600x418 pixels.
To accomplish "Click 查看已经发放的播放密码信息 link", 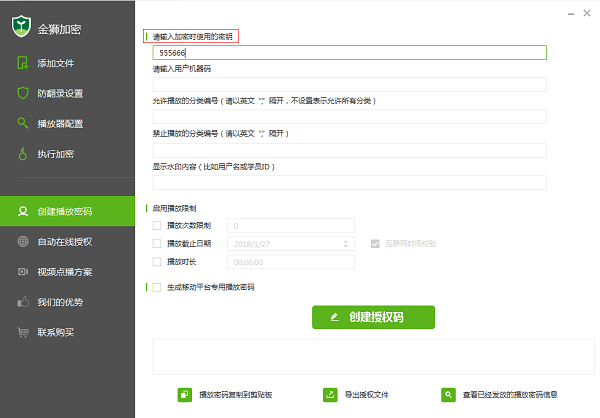I will (510, 395).
